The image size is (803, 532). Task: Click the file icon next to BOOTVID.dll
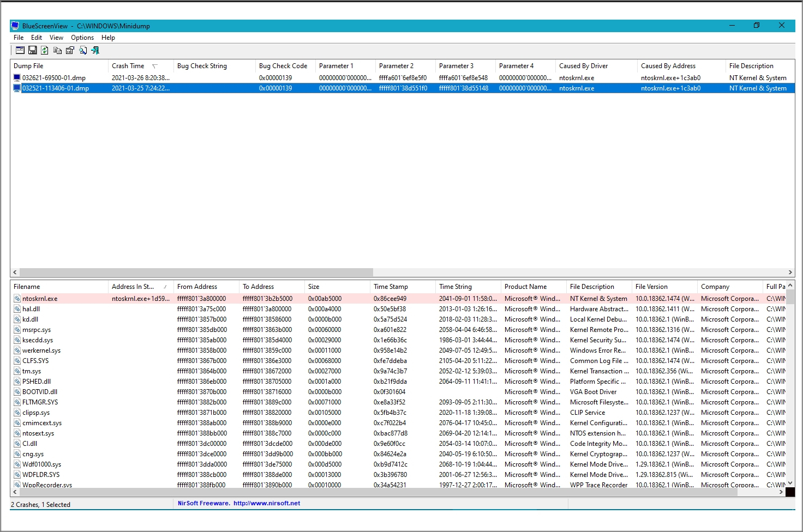(x=17, y=392)
